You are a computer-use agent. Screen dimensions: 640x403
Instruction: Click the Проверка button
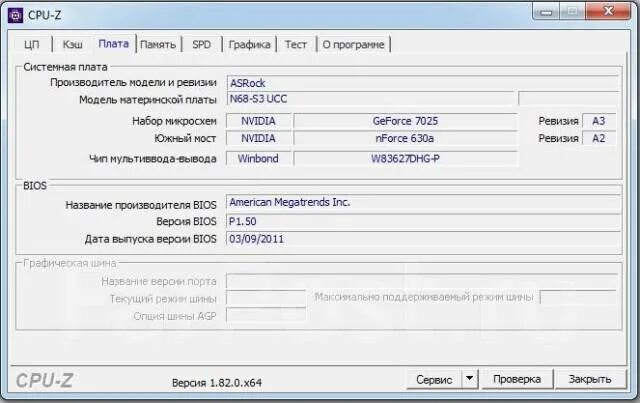pyautogui.click(x=517, y=379)
